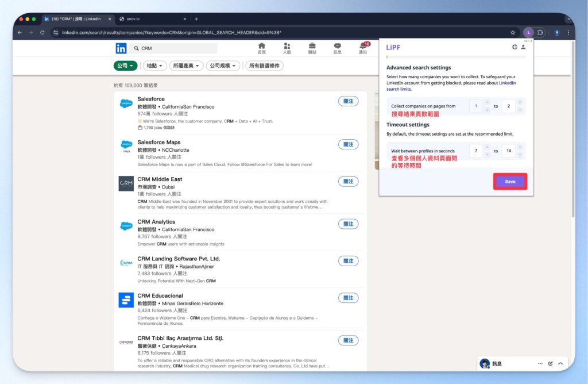Open the Salesforce company logo
The image size is (588, 384).
[x=126, y=103]
